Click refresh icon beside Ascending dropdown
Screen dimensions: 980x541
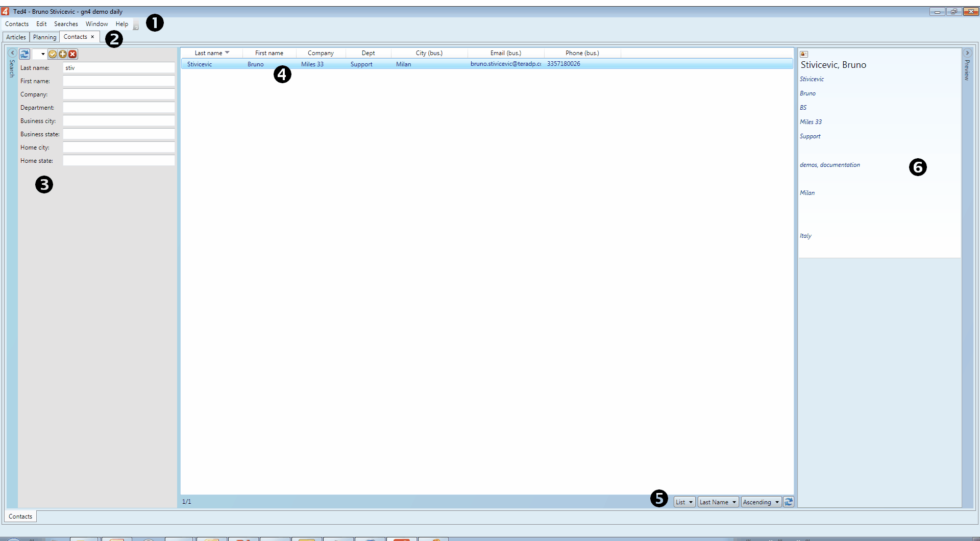[789, 502]
